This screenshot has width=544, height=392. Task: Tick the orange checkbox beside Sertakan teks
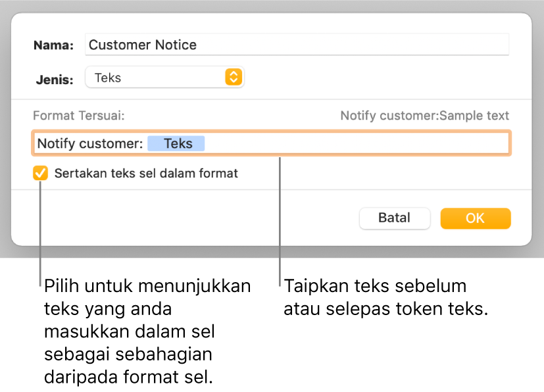point(41,174)
